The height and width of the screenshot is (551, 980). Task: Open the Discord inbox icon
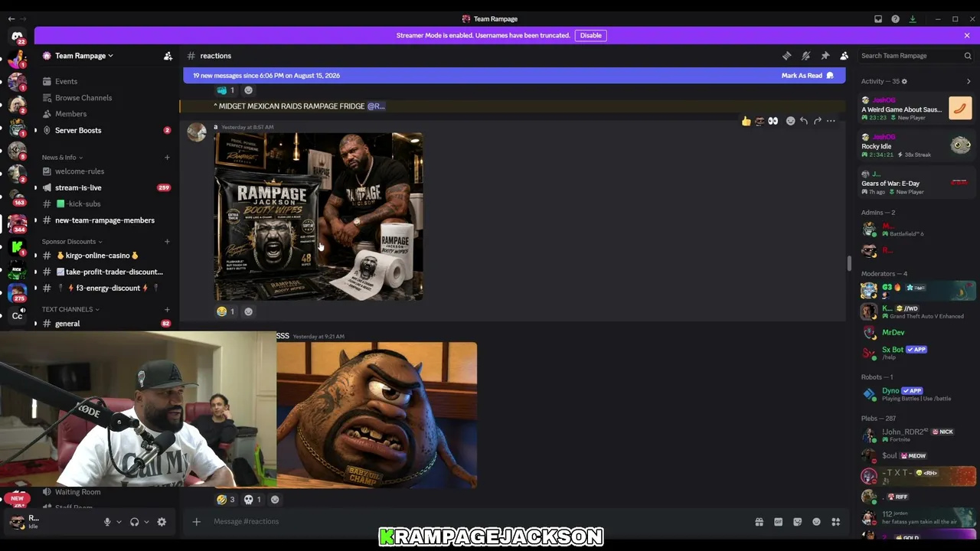(x=878, y=19)
